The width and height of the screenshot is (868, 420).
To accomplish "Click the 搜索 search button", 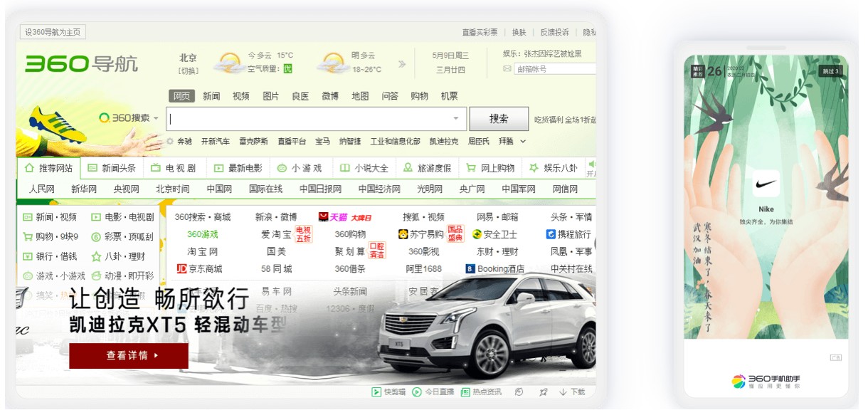I will pyautogui.click(x=499, y=119).
